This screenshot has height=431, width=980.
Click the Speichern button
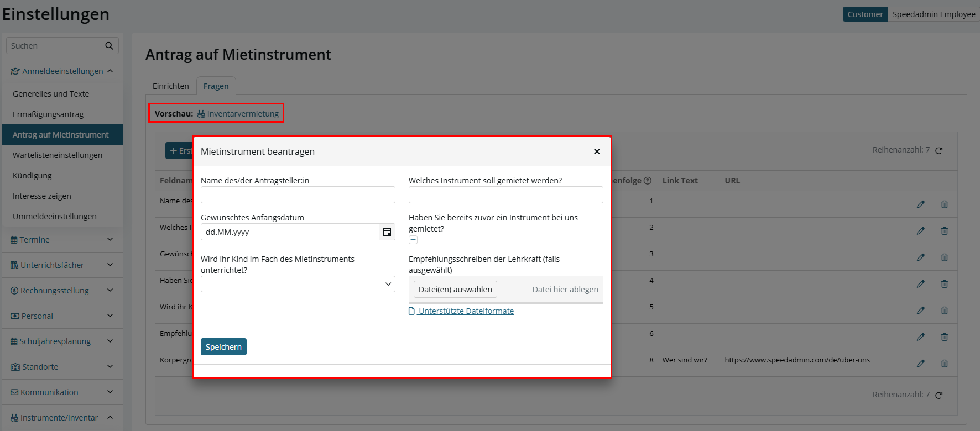coord(223,347)
